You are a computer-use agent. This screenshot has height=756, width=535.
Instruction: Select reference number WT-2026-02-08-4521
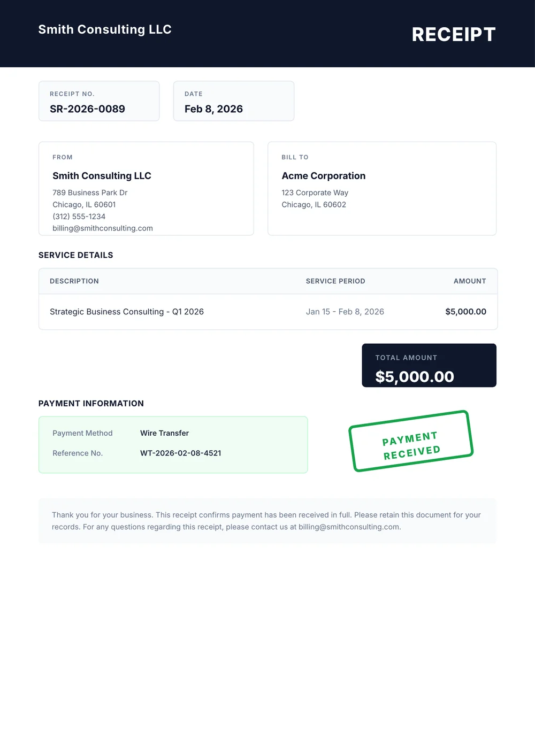point(180,453)
